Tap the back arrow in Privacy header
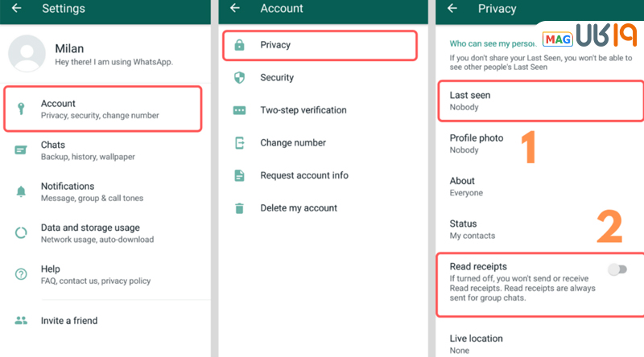The image size is (644, 357). 452,9
